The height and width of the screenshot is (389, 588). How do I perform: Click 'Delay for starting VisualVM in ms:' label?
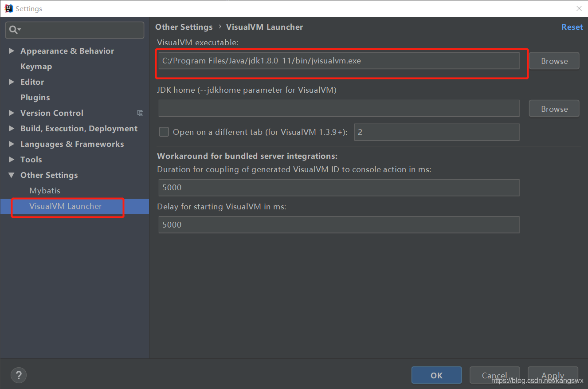tap(222, 207)
